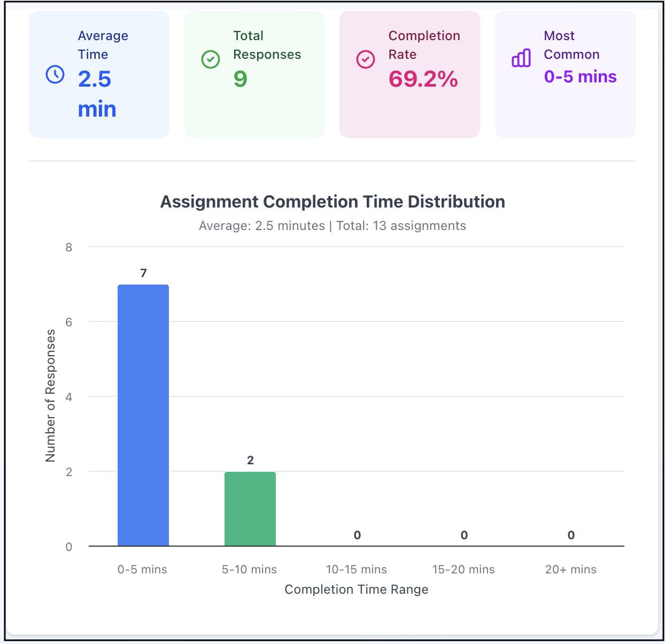Click the Number of Responses axis title
665x644 pixels.
[x=50, y=396]
